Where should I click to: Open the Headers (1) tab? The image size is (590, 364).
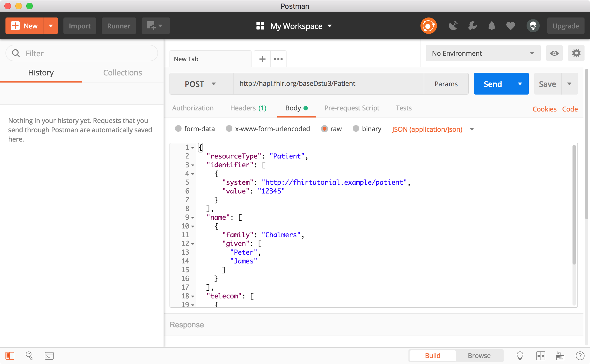click(x=248, y=108)
